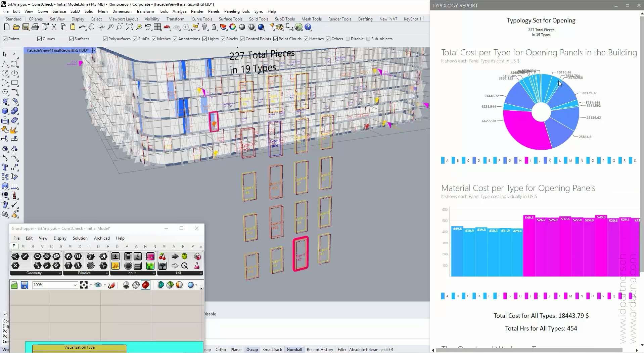The image size is (644, 353).
Task: Enable the Sub-objects checkbox
Action: (x=368, y=39)
